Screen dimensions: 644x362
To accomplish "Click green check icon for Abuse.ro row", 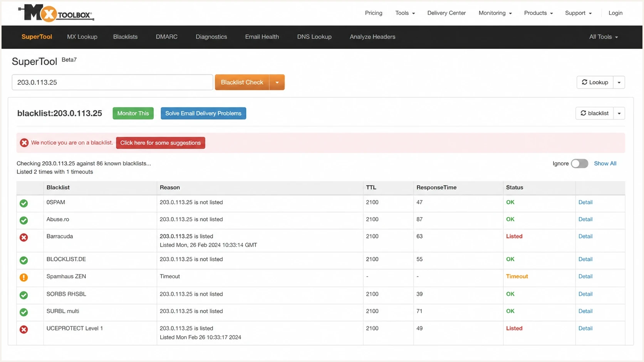I will (24, 220).
